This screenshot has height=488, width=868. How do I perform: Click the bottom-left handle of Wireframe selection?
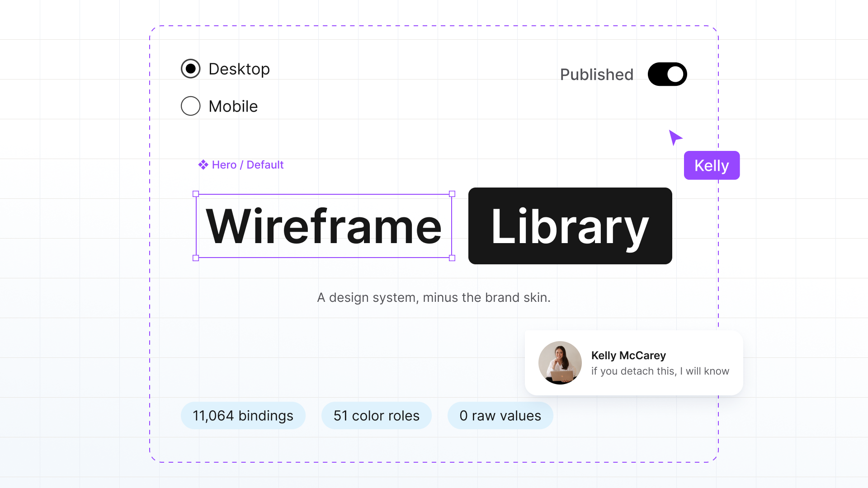[196, 258]
